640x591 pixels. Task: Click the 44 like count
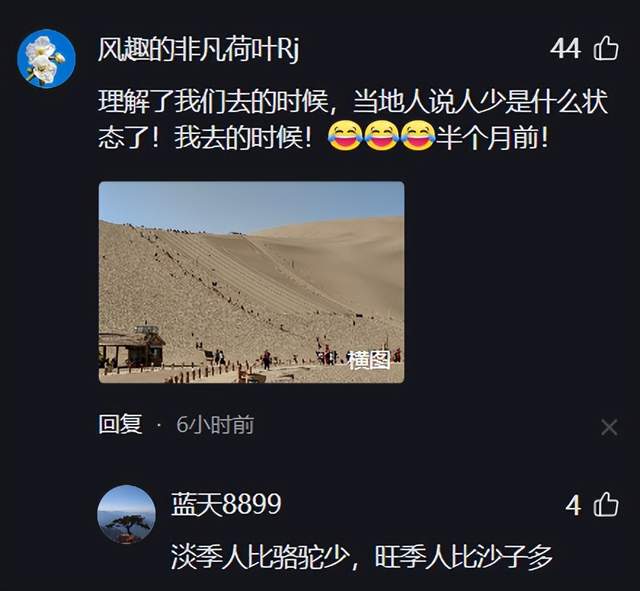(565, 49)
